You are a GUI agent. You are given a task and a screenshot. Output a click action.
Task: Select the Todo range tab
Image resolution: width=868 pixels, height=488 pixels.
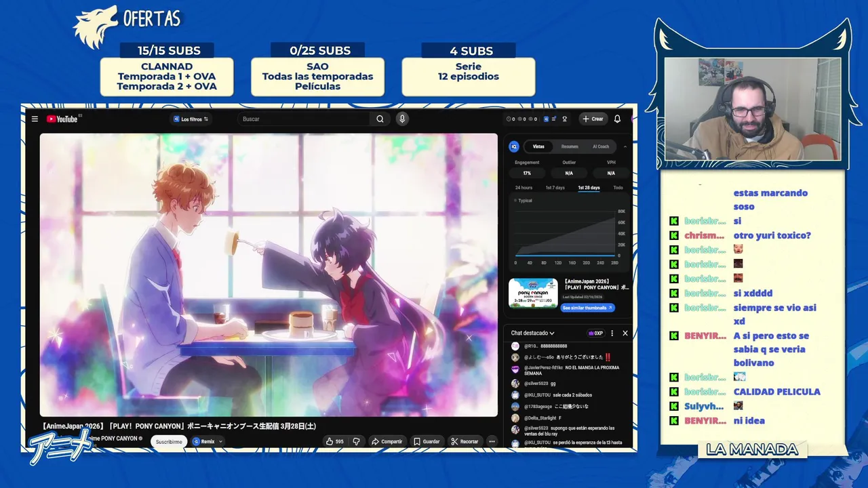(x=618, y=188)
